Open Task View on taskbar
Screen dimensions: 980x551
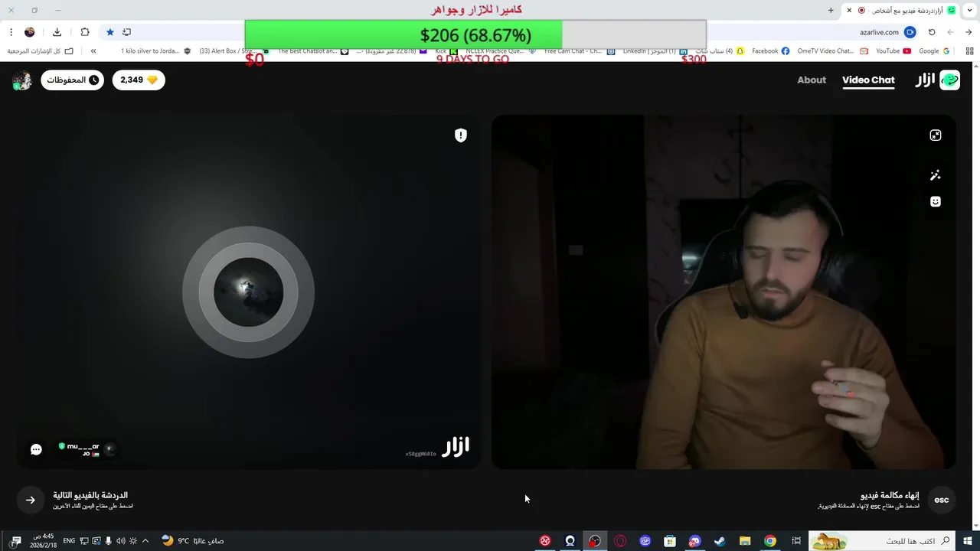click(x=796, y=541)
